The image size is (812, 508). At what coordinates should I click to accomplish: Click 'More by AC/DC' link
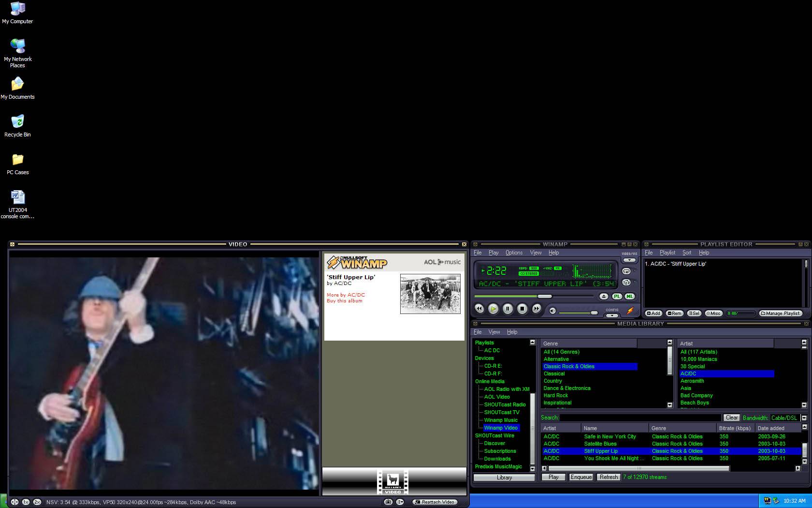click(346, 295)
